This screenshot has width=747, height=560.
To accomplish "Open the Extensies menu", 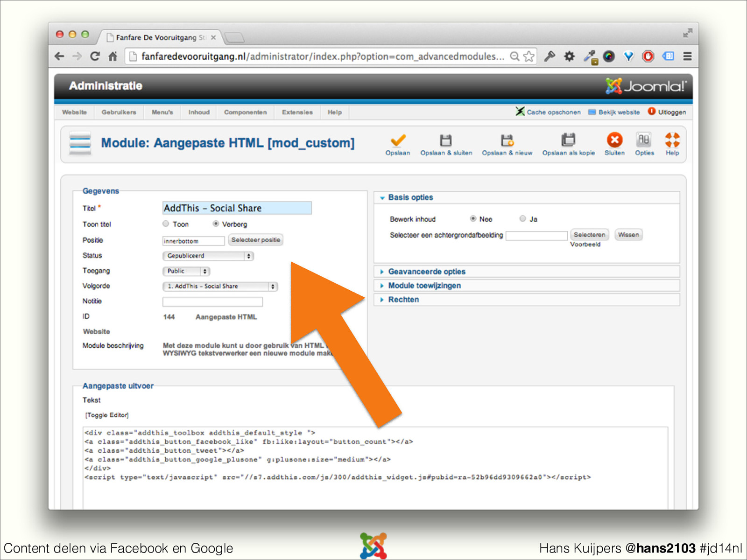I will (297, 112).
